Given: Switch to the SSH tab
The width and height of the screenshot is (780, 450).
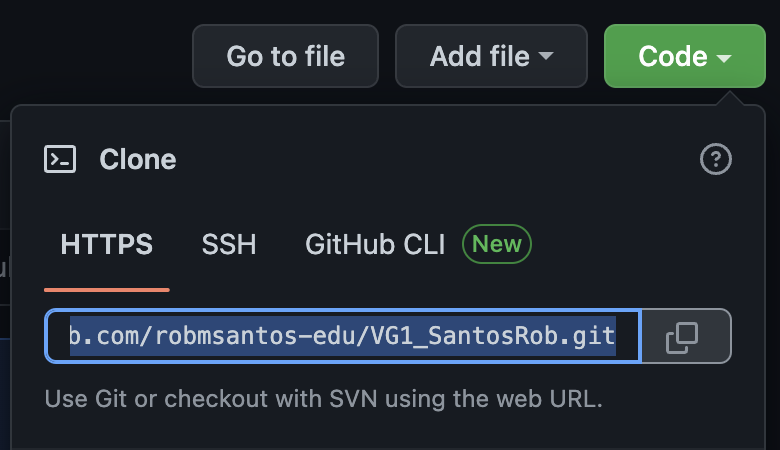Looking at the screenshot, I should click(229, 245).
